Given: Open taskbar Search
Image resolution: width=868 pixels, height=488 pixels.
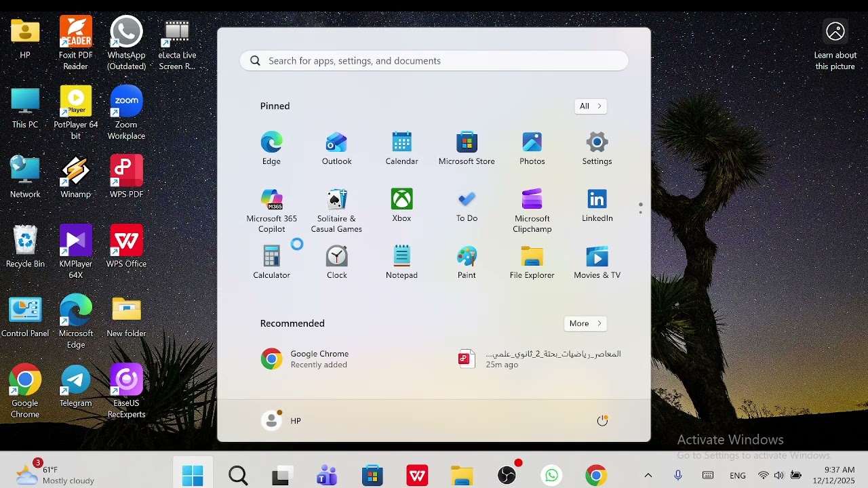Looking at the screenshot, I should pyautogui.click(x=238, y=475).
